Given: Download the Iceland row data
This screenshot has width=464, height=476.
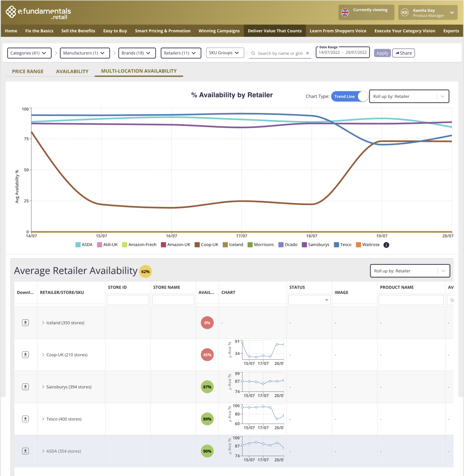Looking at the screenshot, I should coord(25,323).
